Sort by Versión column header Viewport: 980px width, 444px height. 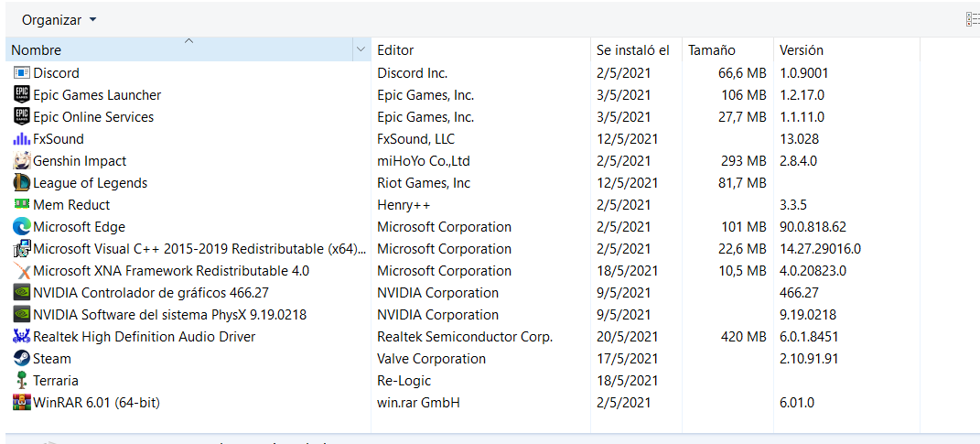point(801,50)
